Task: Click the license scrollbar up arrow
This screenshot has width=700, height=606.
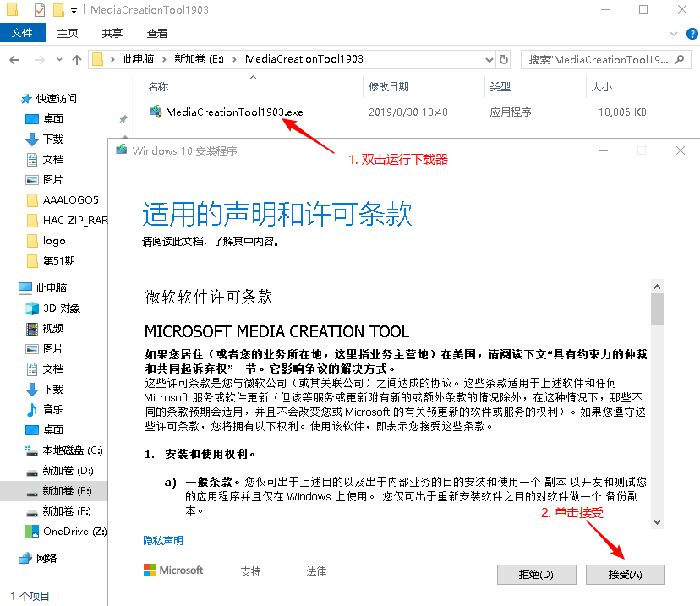Action: (x=657, y=287)
